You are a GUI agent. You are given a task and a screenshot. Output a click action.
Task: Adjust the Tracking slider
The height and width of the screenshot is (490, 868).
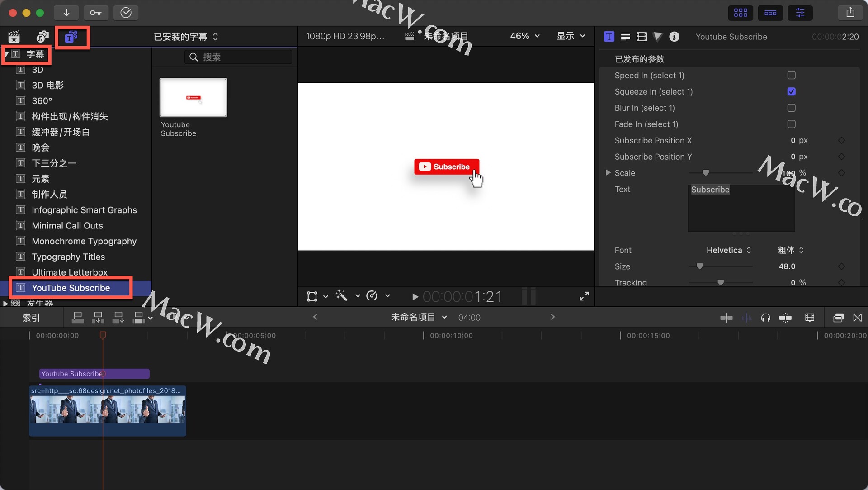721,282
